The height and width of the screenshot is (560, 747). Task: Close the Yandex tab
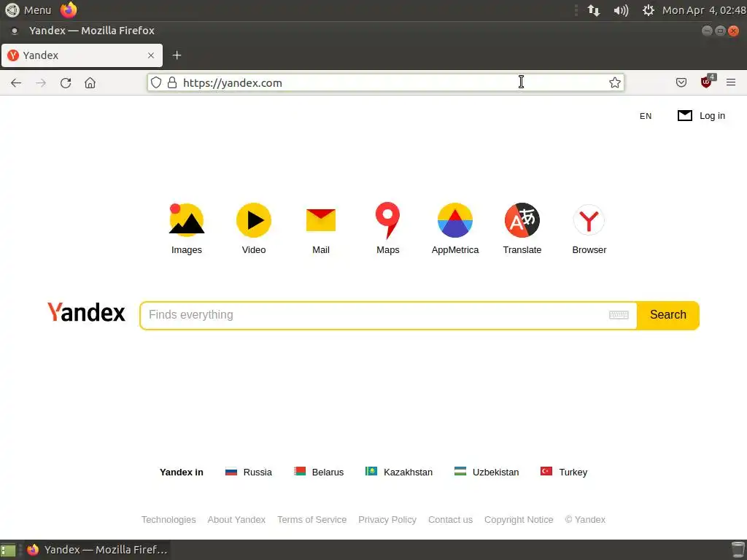(x=151, y=55)
